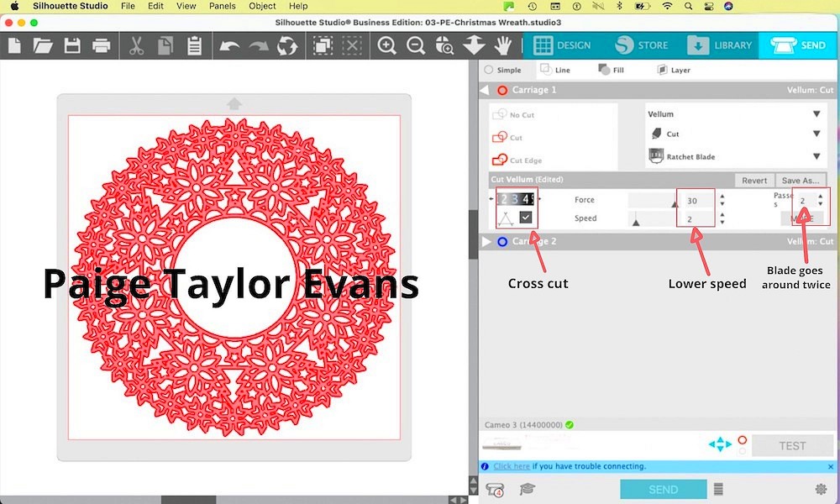This screenshot has width=840, height=504.
Task: Expand the Carriage 2 section
Action: pos(486,242)
